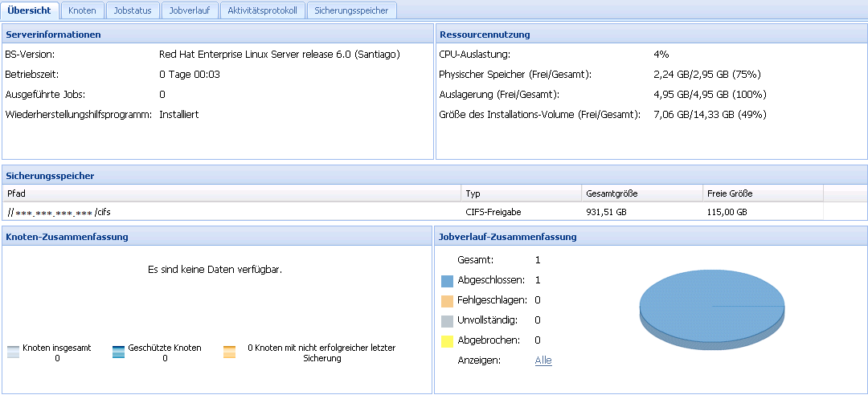Click the Alle link next to Anzeigen

543,360
